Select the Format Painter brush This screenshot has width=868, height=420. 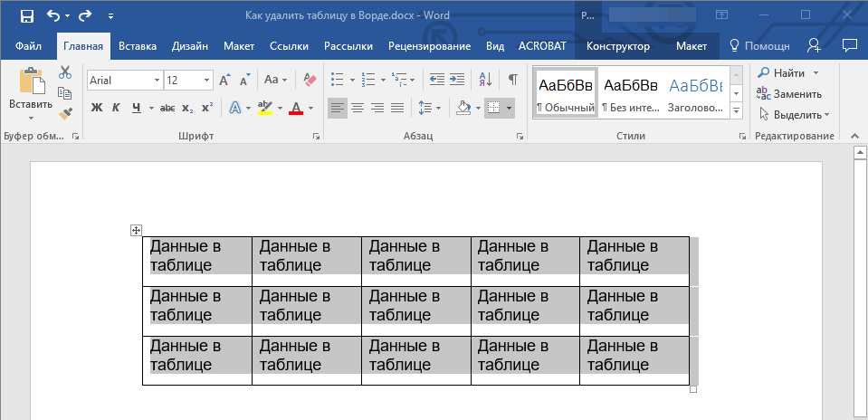click(x=65, y=113)
